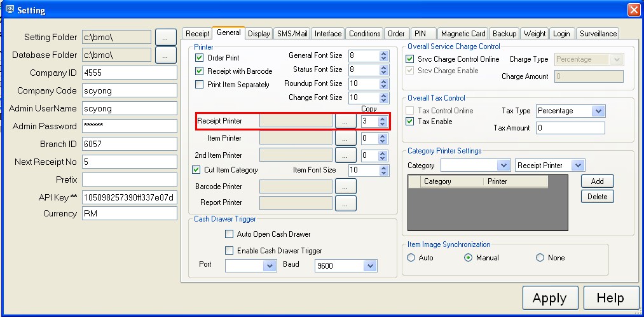644x317 pixels.
Task: Adjust Item Font Size stepper
Action: [x=383, y=170]
